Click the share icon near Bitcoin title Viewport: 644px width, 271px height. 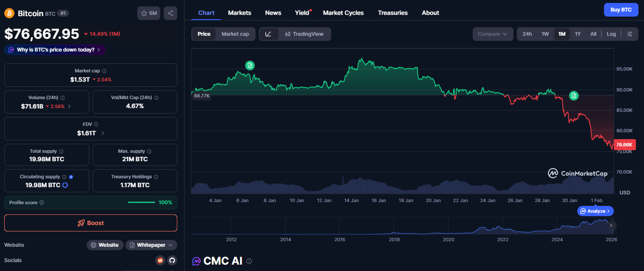tap(170, 13)
